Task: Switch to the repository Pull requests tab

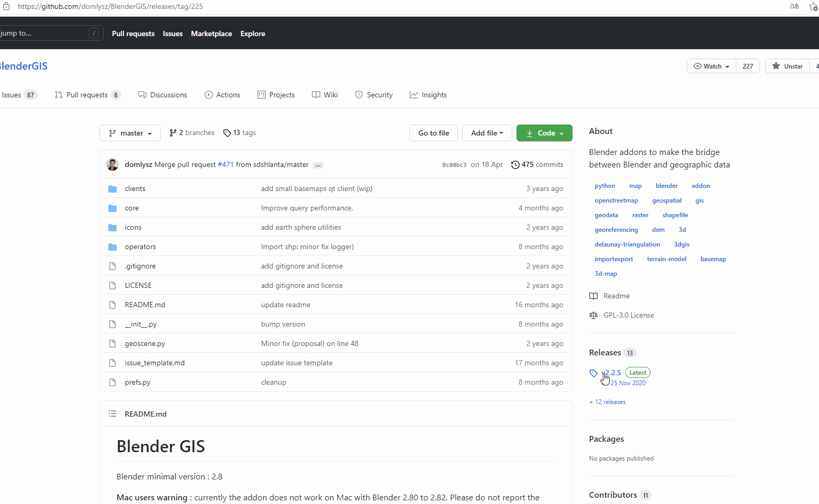Action: [87, 95]
